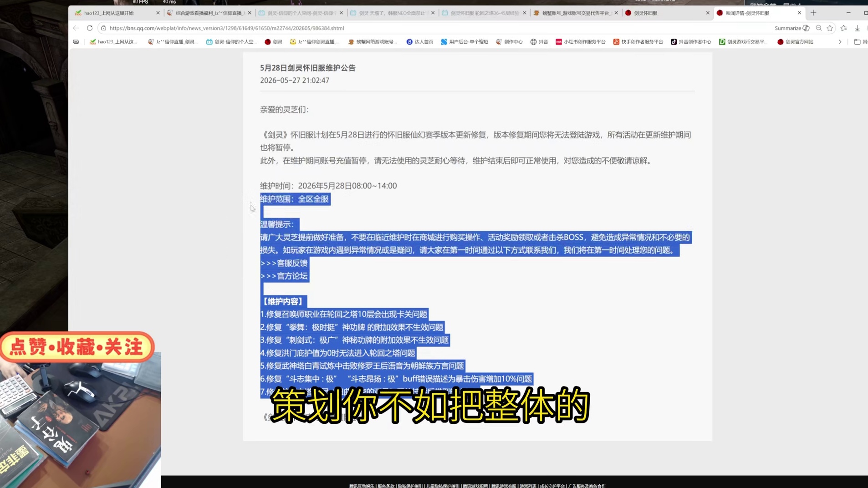The width and height of the screenshot is (868, 488).
Task: Close the 螃蟹账号 tab
Action: click(x=616, y=13)
